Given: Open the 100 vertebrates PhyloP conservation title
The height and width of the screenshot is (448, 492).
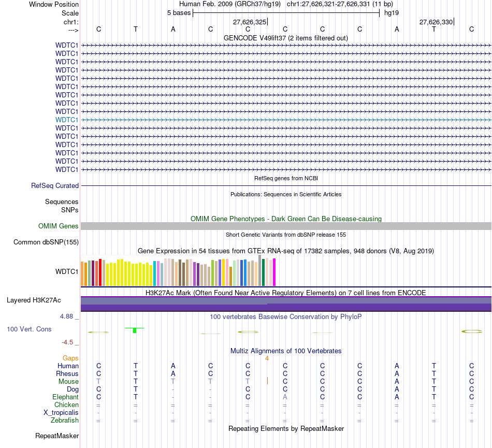Looking at the screenshot, I should (x=286, y=316).
